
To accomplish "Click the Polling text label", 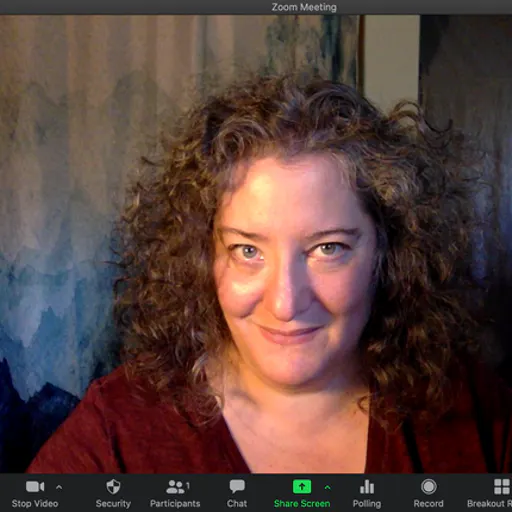I will (x=367, y=503).
